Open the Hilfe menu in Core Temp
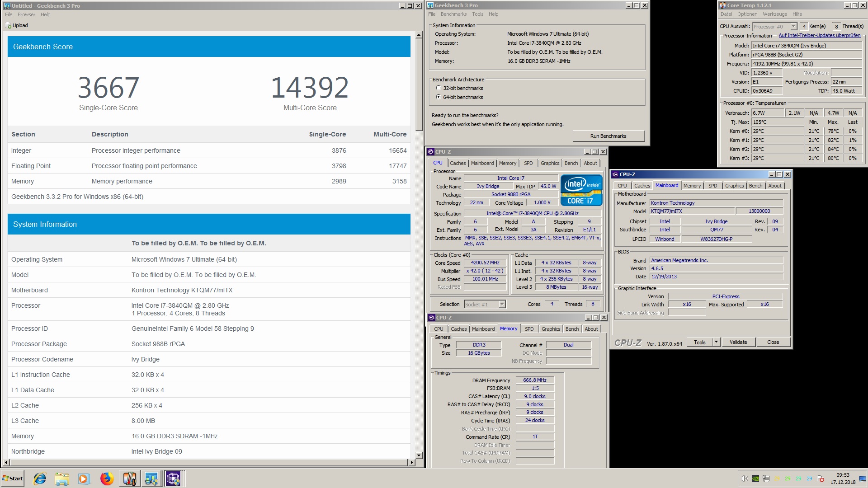The image size is (868, 488). (797, 14)
